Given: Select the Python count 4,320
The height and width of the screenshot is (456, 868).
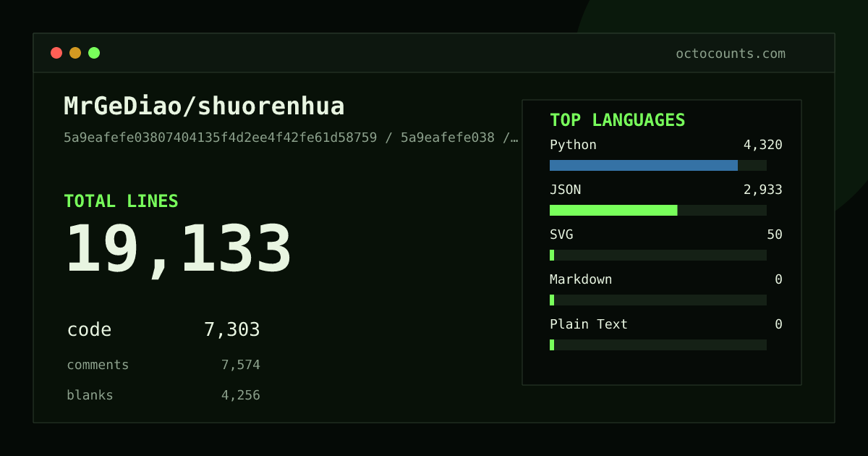Looking at the screenshot, I should [x=762, y=145].
